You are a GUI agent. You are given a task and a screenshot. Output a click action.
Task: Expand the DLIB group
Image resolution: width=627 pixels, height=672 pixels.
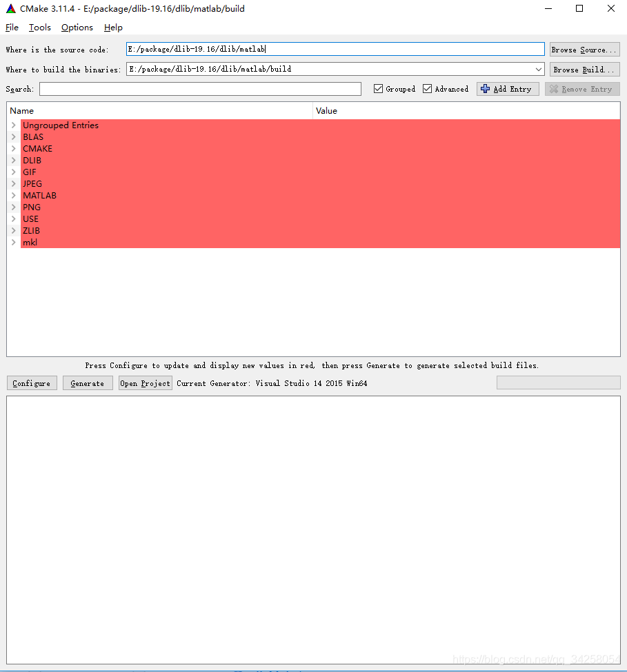pos(14,161)
